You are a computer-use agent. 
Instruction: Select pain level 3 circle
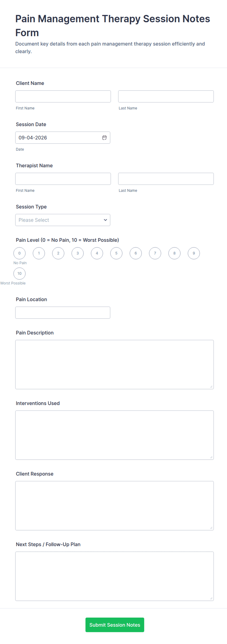pyautogui.click(x=78, y=253)
